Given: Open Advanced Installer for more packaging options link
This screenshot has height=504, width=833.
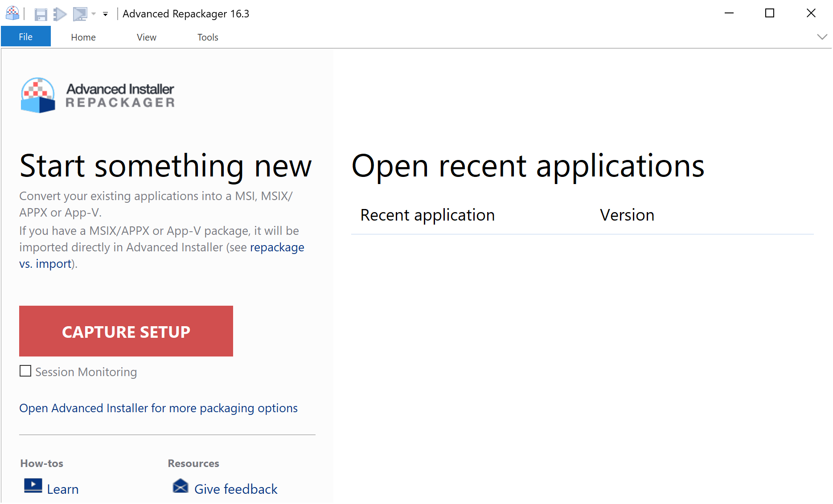Looking at the screenshot, I should coord(158,408).
